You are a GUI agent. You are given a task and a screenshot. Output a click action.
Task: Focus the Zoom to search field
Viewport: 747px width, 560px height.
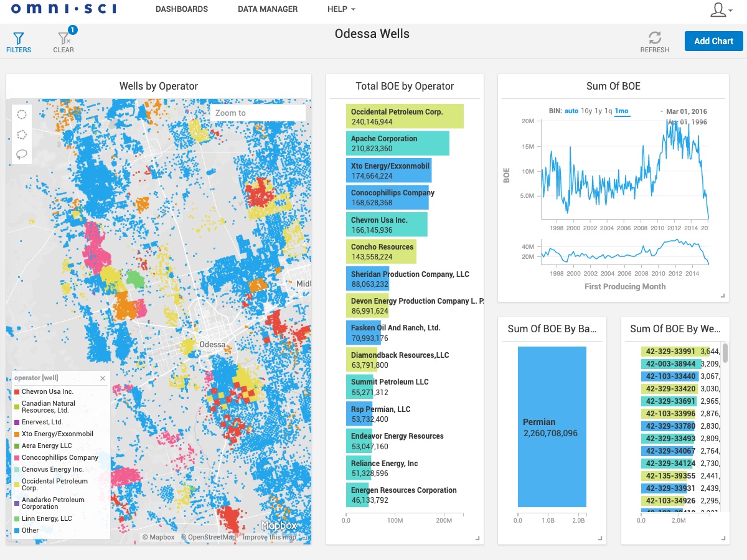pyautogui.click(x=258, y=113)
